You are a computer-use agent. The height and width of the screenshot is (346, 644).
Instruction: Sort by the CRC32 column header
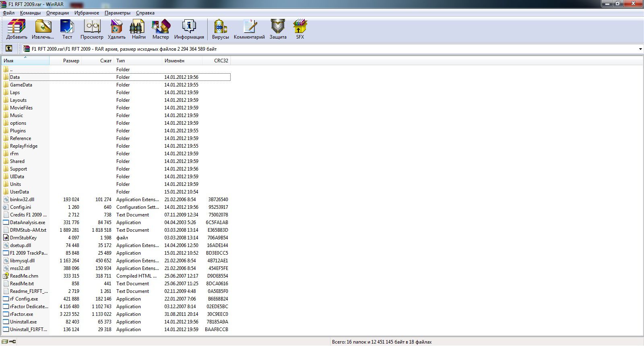tap(216, 61)
